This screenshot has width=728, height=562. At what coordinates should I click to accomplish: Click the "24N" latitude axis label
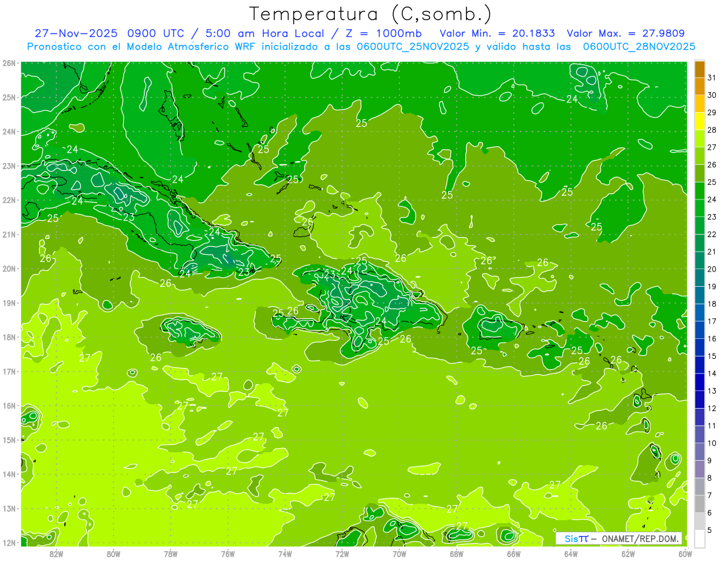click(9, 132)
